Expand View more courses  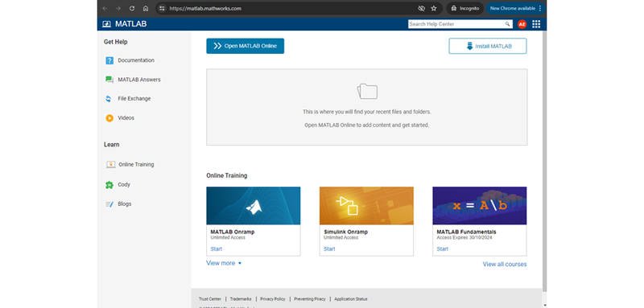pyautogui.click(x=224, y=263)
